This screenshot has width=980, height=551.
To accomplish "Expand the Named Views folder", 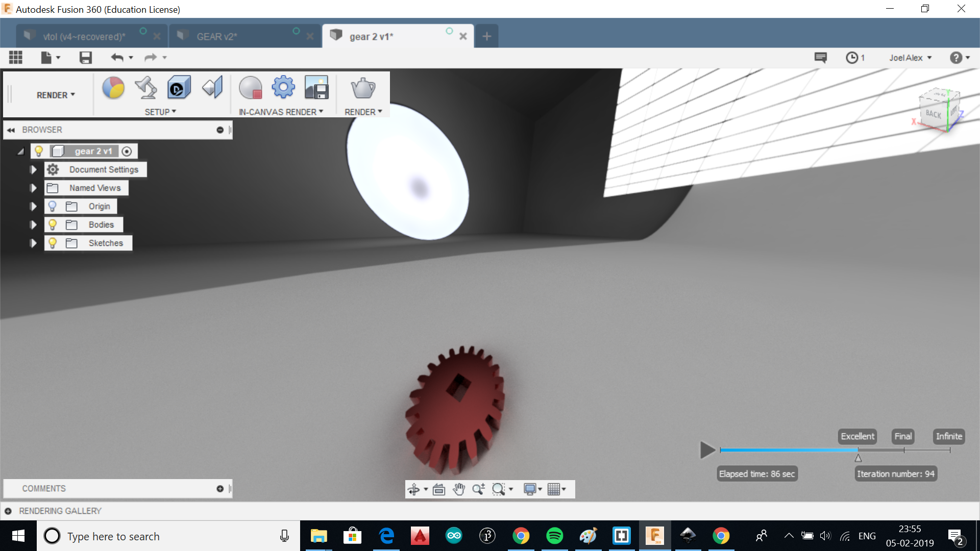I will point(33,188).
